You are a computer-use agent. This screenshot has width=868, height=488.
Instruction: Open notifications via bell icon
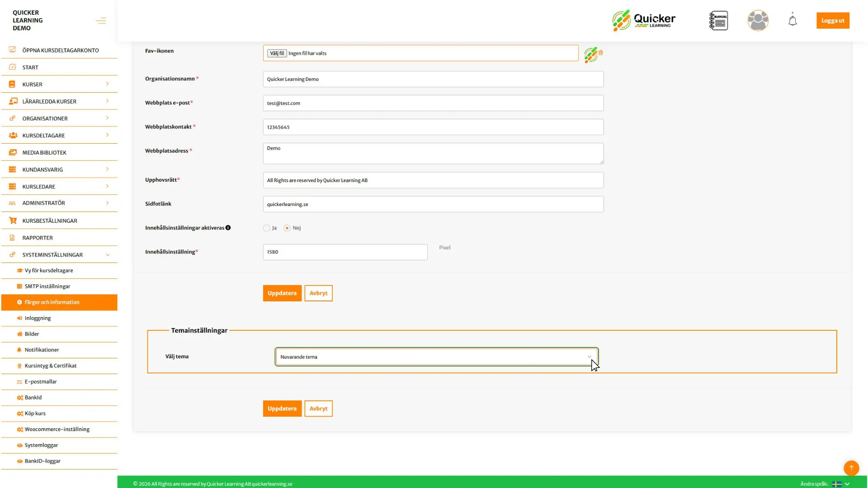792,20
